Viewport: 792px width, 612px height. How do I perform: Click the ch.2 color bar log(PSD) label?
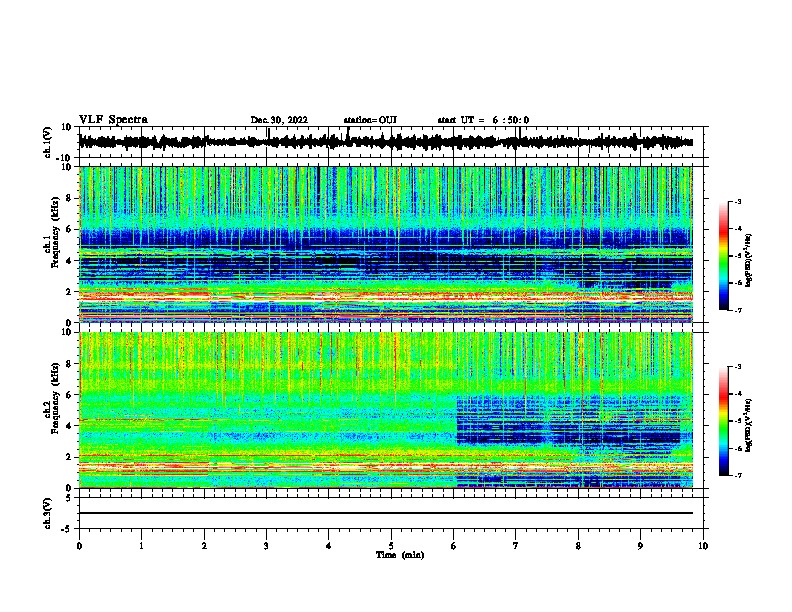[x=748, y=425]
